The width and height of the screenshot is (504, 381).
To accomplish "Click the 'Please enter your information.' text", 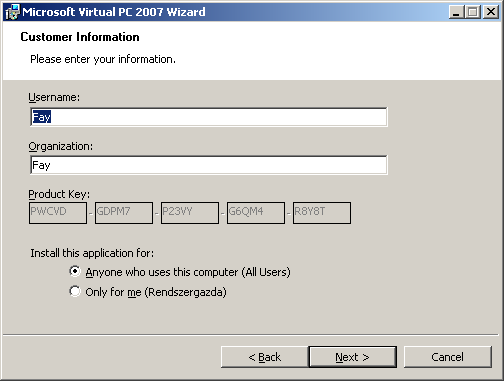I will (103, 59).
